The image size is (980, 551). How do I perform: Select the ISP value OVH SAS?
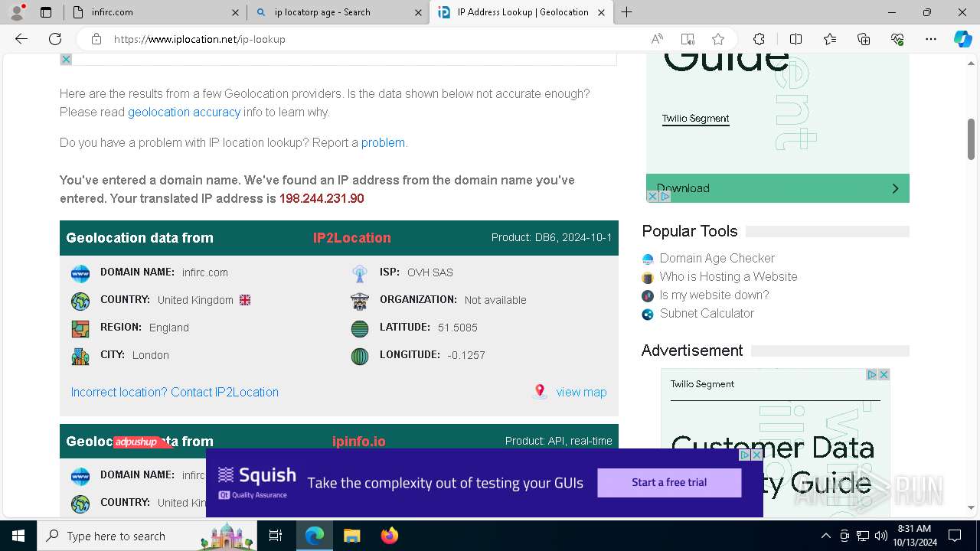pos(430,272)
